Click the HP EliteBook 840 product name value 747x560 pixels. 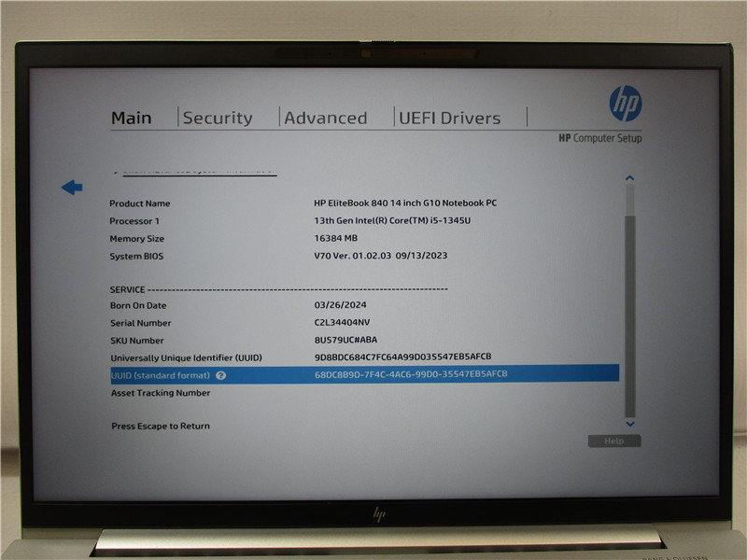405,203
